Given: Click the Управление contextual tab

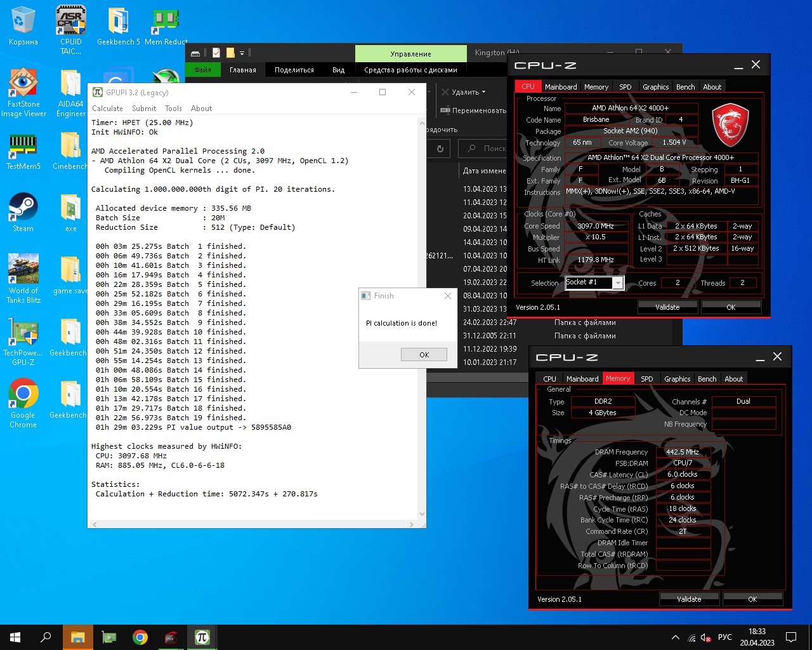Looking at the screenshot, I should click(x=410, y=54).
